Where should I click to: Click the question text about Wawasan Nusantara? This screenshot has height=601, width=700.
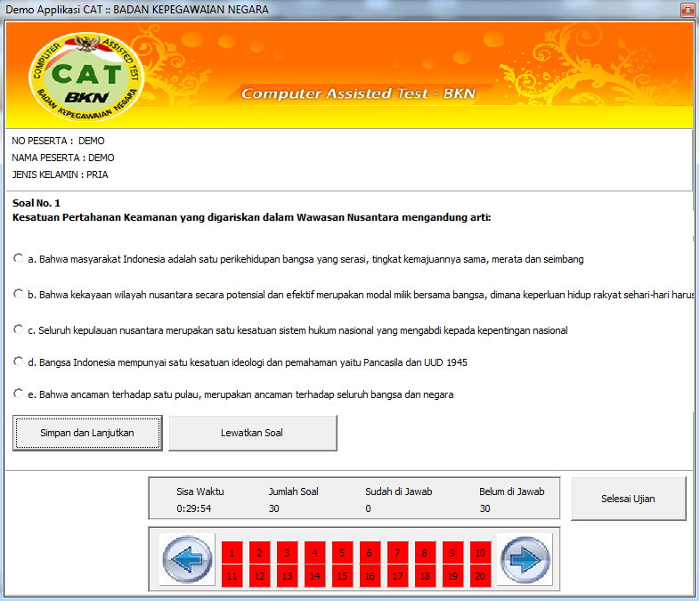pyautogui.click(x=251, y=217)
